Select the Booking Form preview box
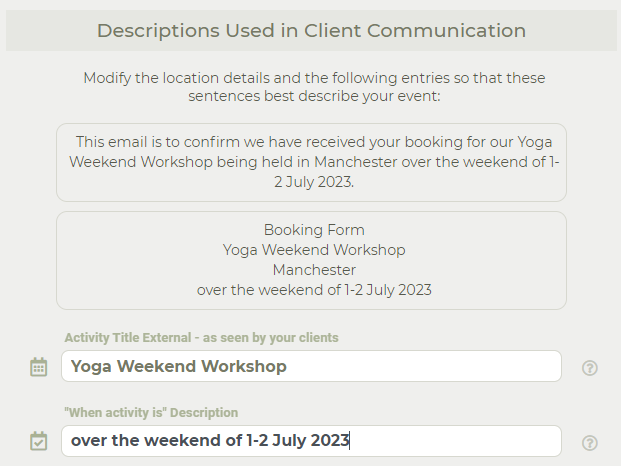 [311, 260]
